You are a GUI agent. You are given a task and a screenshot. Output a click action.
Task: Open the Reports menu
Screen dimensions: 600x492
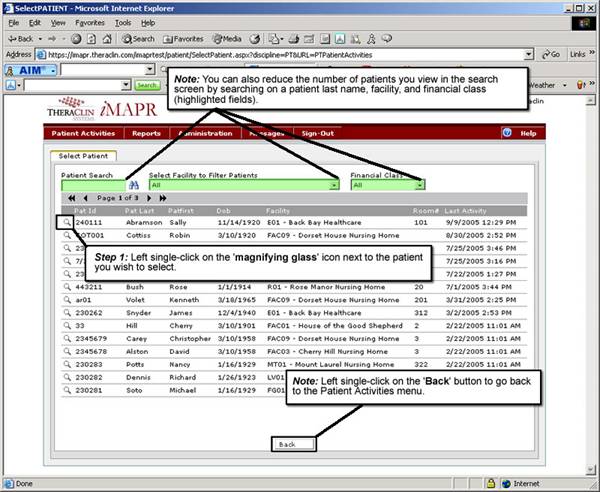[x=146, y=133]
